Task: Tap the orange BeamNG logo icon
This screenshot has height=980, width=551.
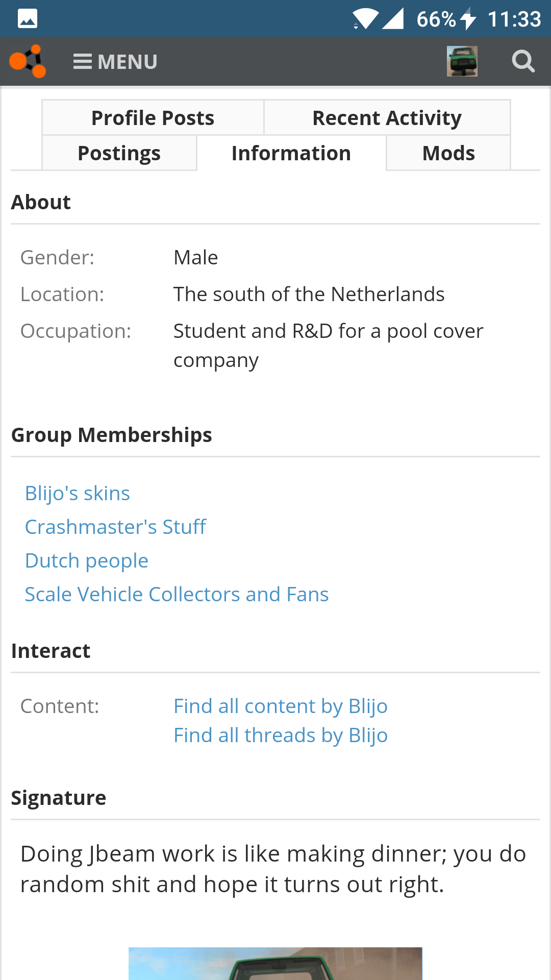Action: tap(28, 61)
